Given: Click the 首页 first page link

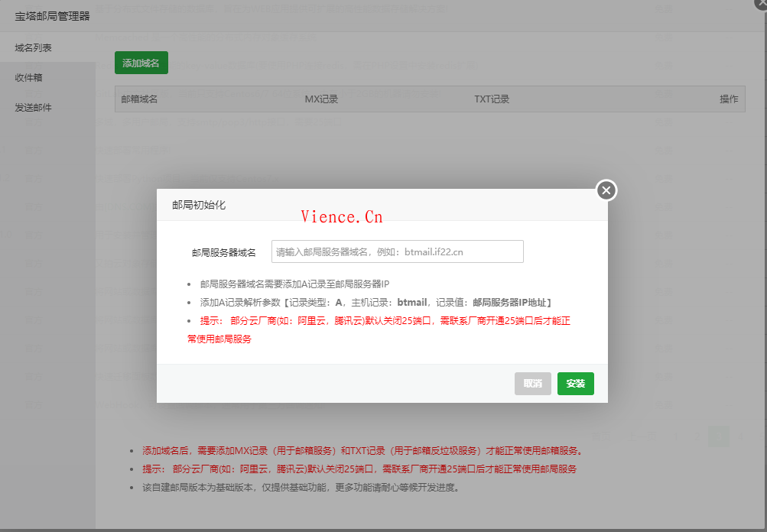Looking at the screenshot, I should 602,436.
